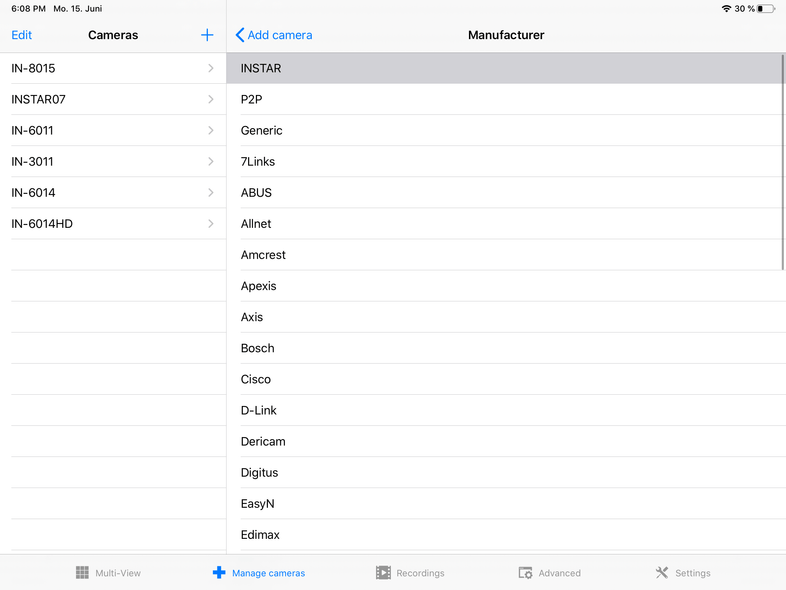The width and height of the screenshot is (786, 590).
Task: Switch to the Multi-View tab
Action: click(x=108, y=572)
